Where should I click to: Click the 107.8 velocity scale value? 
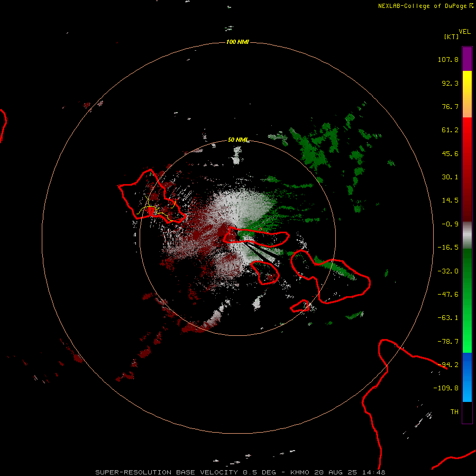tap(448, 59)
